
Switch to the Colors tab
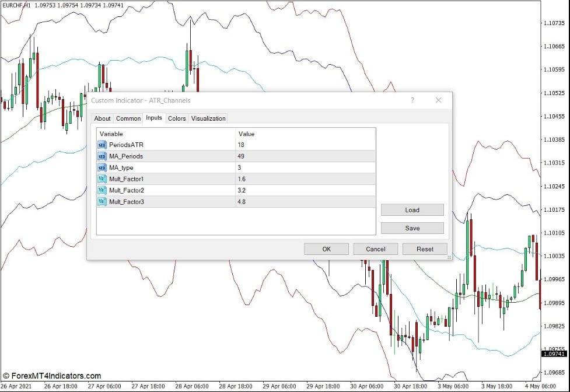coord(177,118)
